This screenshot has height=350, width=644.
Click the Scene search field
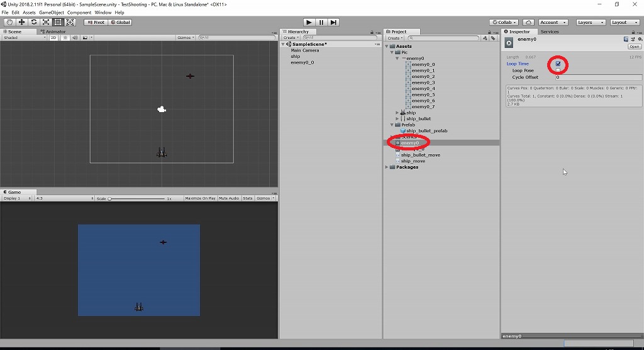237,37
